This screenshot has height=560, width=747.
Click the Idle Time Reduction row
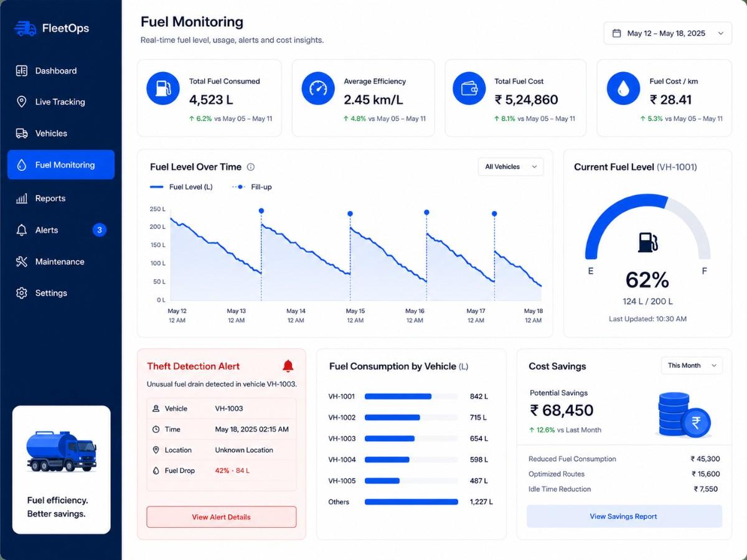tap(624, 489)
